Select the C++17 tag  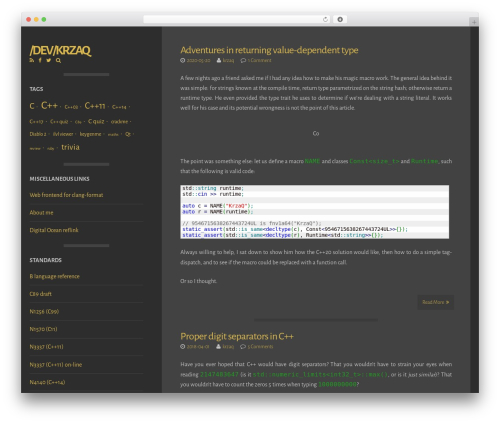[36, 122]
